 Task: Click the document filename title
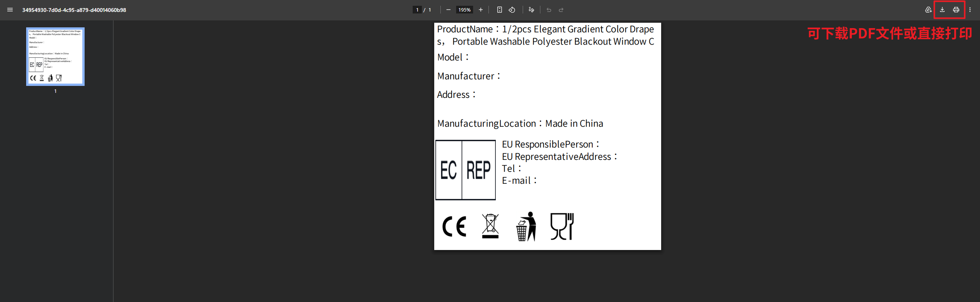(x=74, y=10)
